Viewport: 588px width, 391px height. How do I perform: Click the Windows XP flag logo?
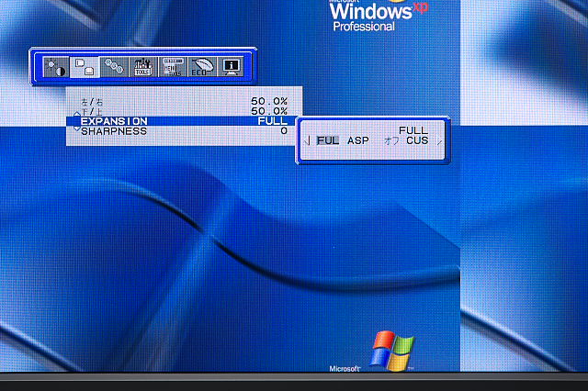click(x=392, y=351)
